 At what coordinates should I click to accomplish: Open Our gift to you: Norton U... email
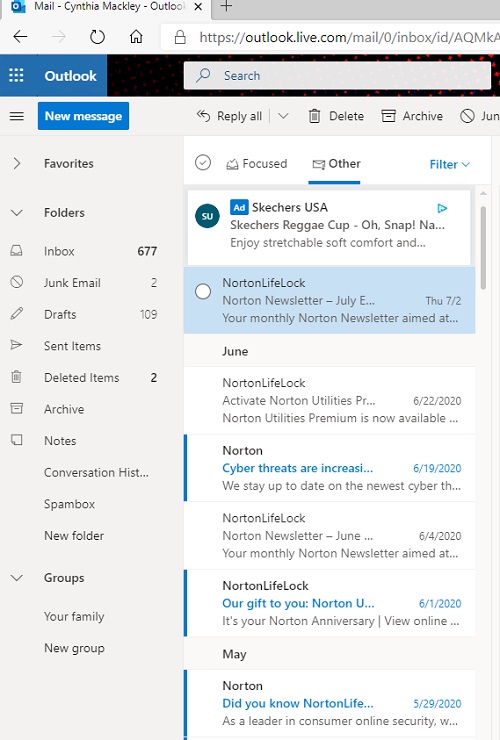point(329,603)
